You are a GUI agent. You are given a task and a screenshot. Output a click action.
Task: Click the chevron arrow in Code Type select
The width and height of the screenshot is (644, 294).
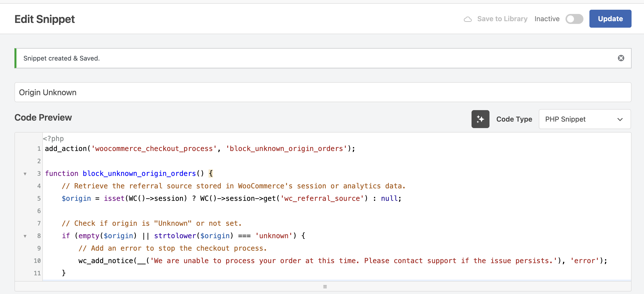click(620, 120)
